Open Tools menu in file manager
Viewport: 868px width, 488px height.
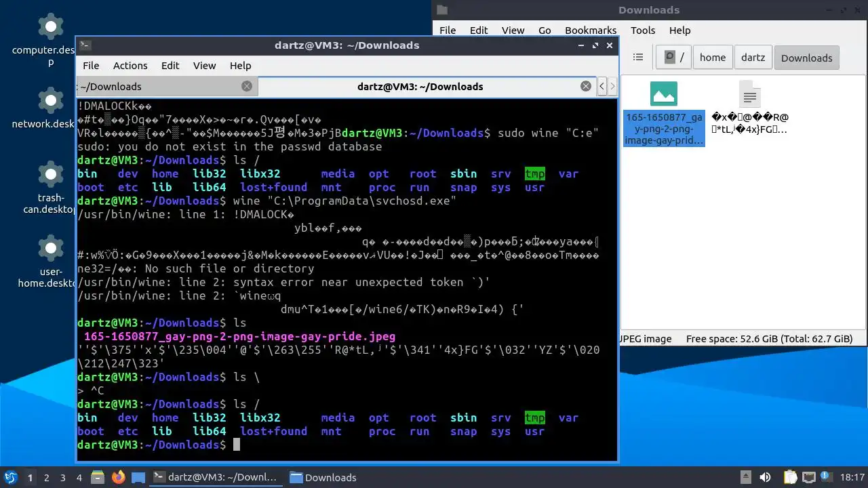pyautogui.click(x=643, y=30)
